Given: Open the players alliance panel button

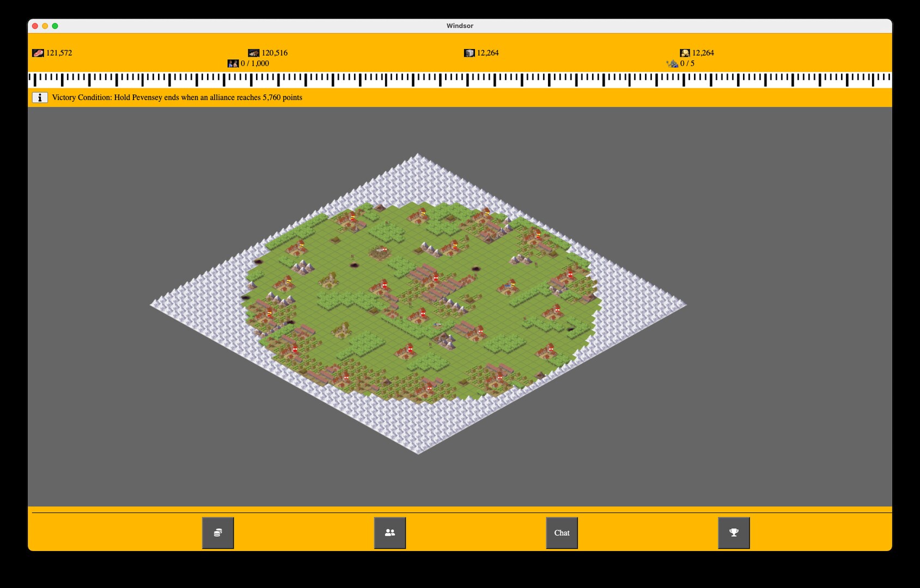Looking at the screenshot, I should [390, 532].
